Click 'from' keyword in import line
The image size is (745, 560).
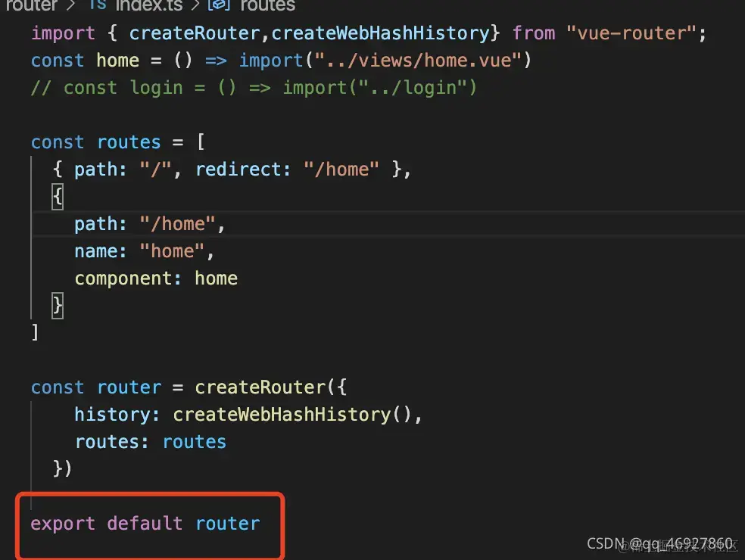coord(534,33)
